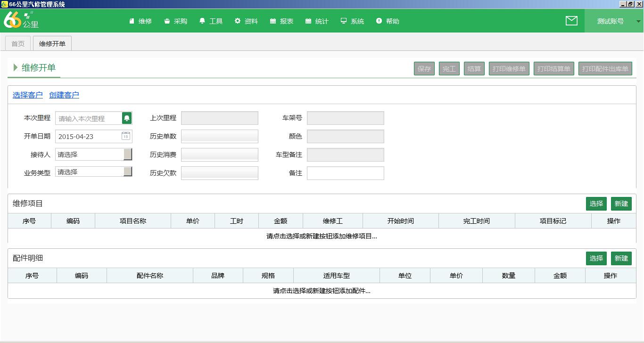The width and height of the screenshot is (644, 343).
Task: Click the 创建客户 link
Action: 64,95
